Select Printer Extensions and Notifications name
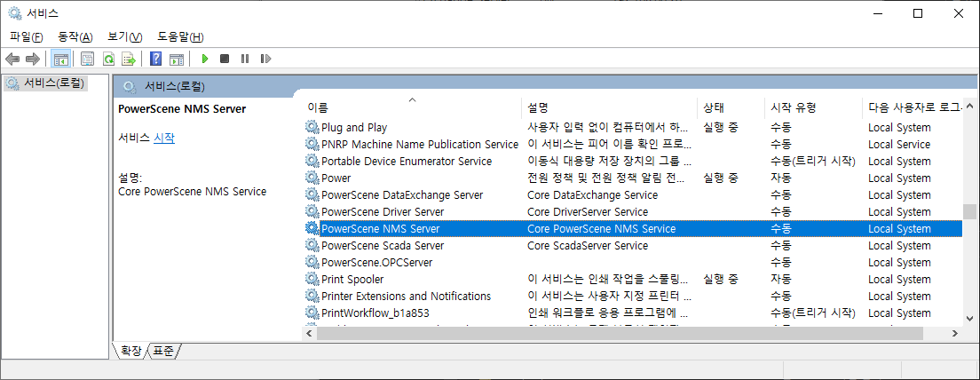This screenshot has height=380, width=980. coord(407,297)
